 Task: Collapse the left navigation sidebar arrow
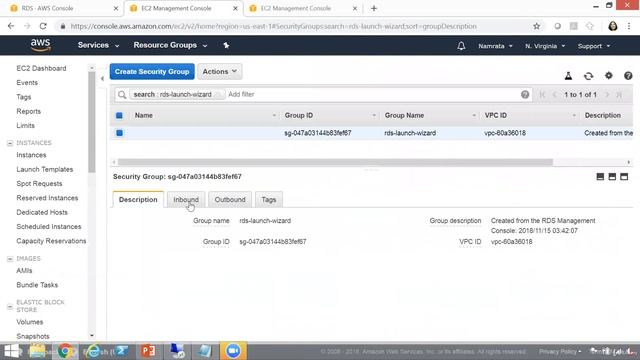click(102, 78)
